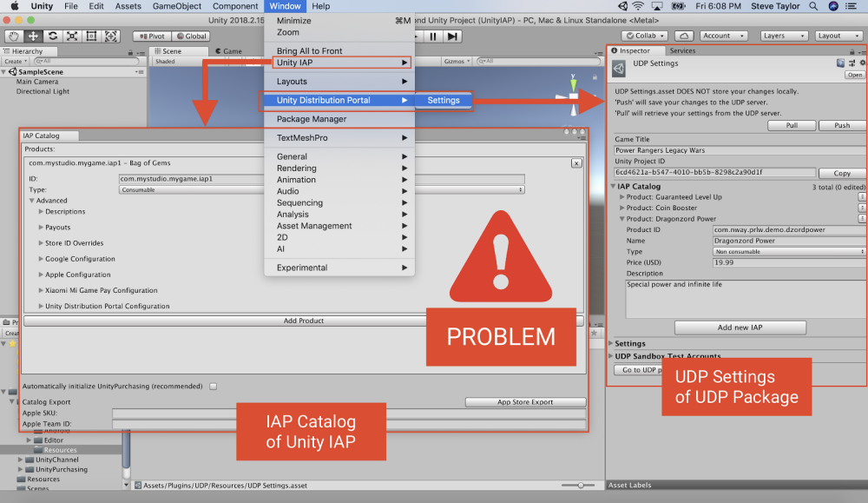Screen dimensions: 868x503
Task: Switch to the Inspector tab
Action: tap(635, 50)
